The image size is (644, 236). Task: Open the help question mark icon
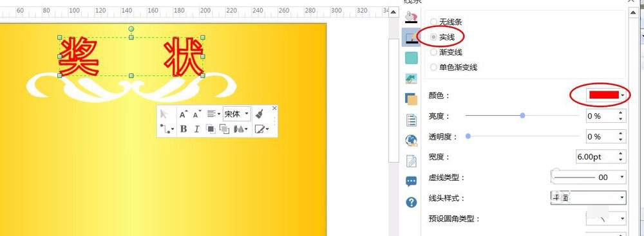click(x=411, y=202)
